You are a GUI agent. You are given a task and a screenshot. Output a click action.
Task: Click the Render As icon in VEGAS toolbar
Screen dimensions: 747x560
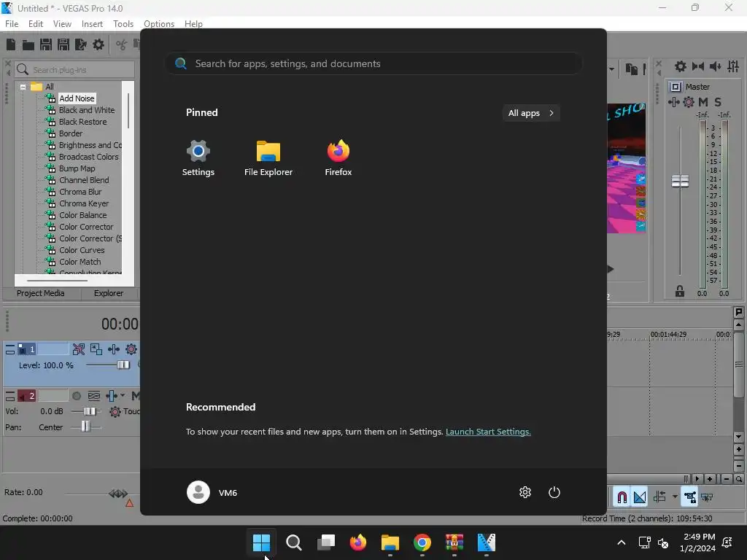pos(81,44)
